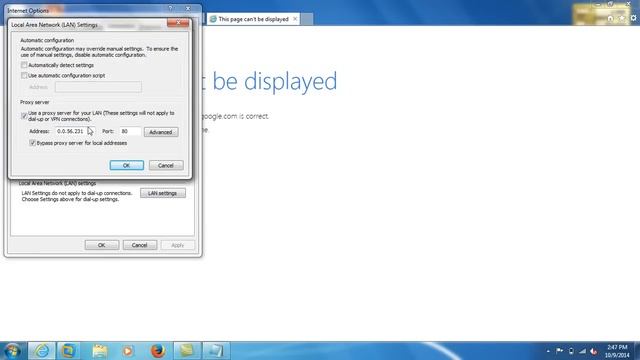
Task: Click Apply in the Internet Options window
Action: (x=178, y=245)
